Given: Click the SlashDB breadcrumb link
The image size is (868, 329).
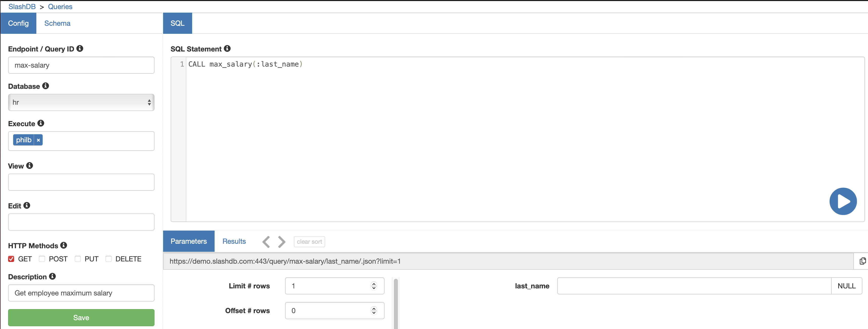Looking at the screenshot, I should point(22,7).
